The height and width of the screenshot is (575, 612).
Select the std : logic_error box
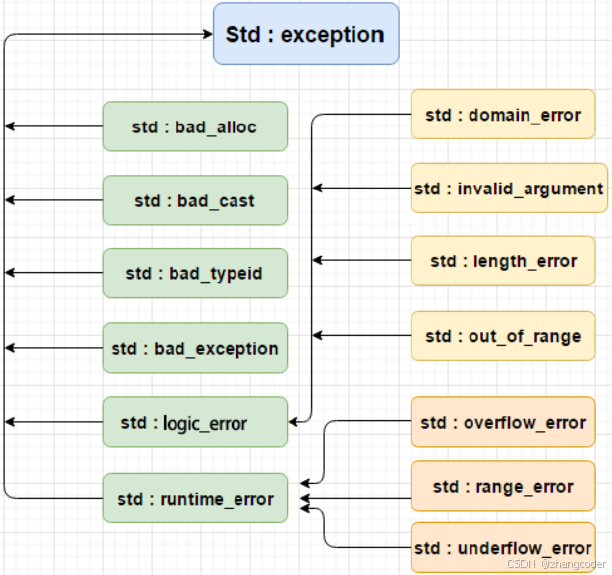[195, 422]
